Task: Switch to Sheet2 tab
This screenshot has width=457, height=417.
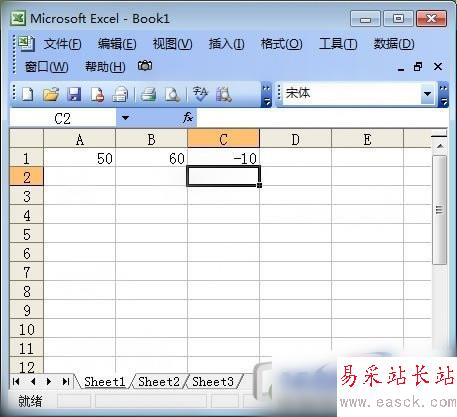Action: 159,381
